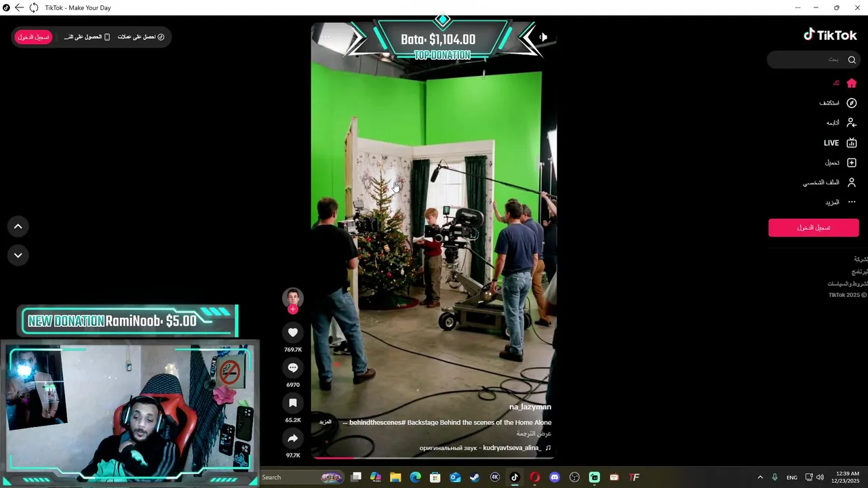Viewport: 868px width, 488px height.
Task: Open Microsoft Store from the taskbar
Action: [435, 477]
